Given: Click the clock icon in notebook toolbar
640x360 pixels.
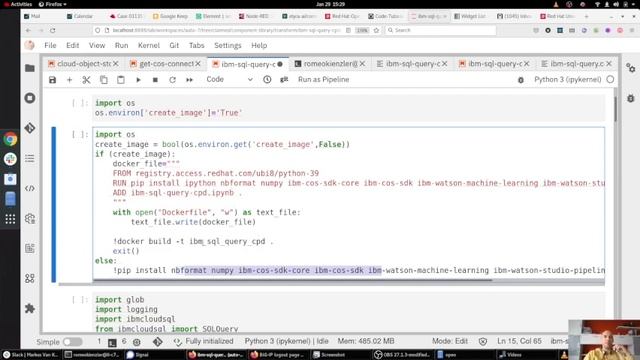Looking at the screenshot, I should click(x=267, y=80).
